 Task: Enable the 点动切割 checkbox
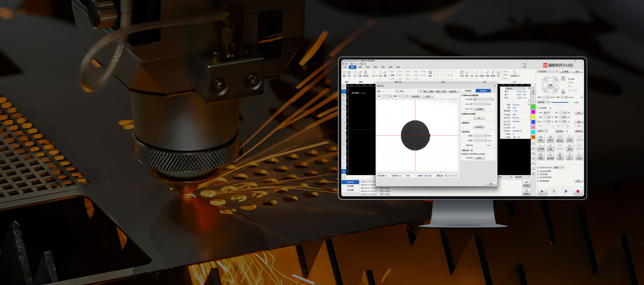pyautogui.click(x=538, y=108)
